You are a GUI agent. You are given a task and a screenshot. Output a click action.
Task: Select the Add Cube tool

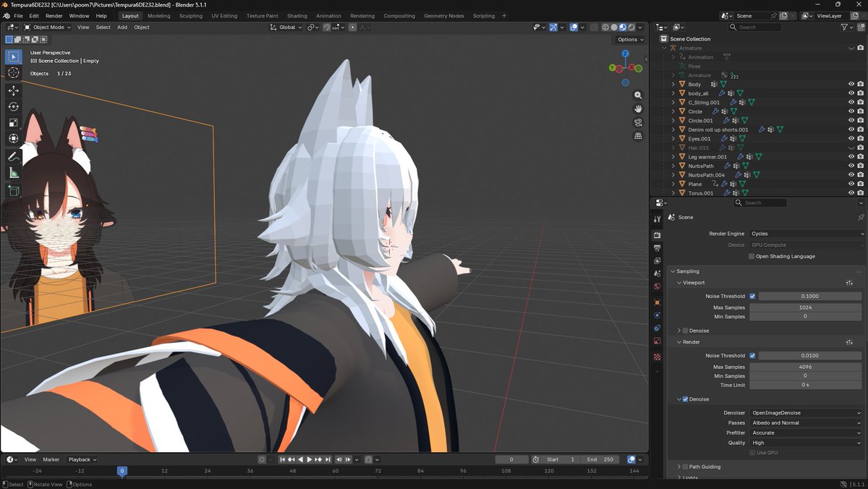13,190
